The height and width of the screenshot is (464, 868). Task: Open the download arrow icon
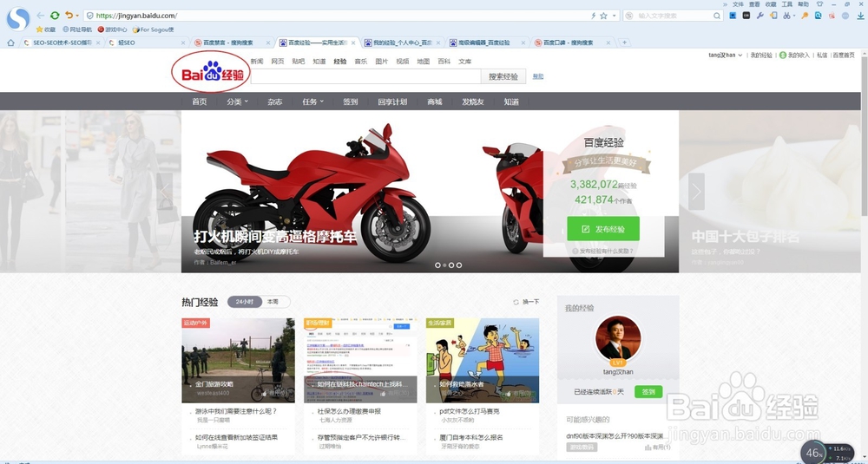pos(861,16)
